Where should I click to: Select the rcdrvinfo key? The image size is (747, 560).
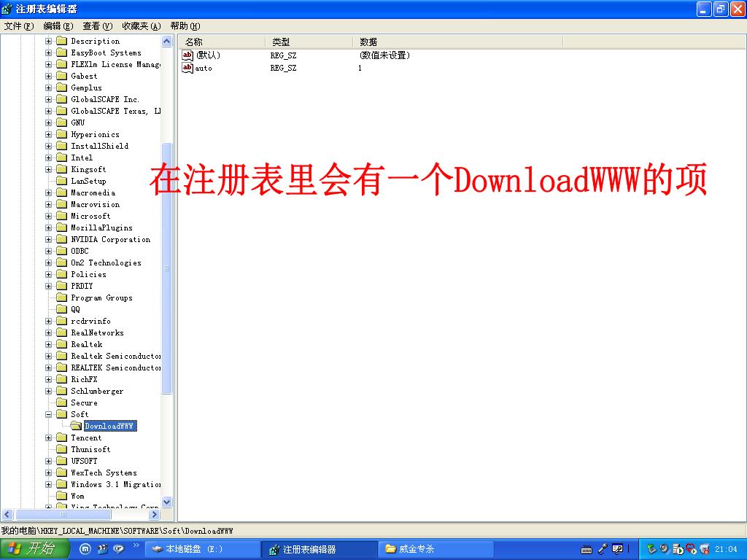tap(91, 321)
